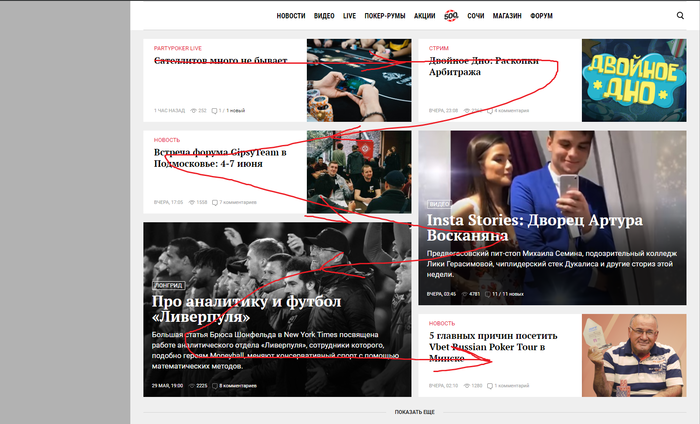Click the ВЧЕРА, 03:45 timestamp
Viewport: 700px width, 424px height.
[x=441, y=294]
